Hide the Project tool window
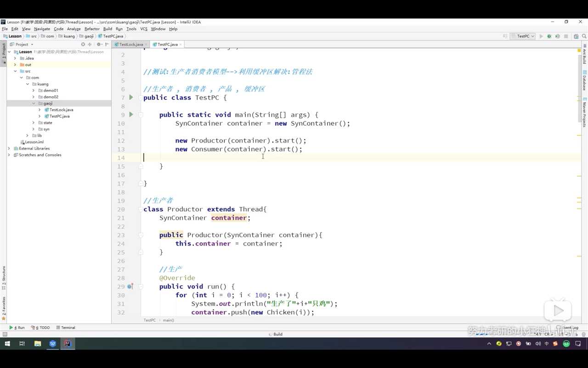588x368 pixels. pyautogui.click(x=107, y=45)
